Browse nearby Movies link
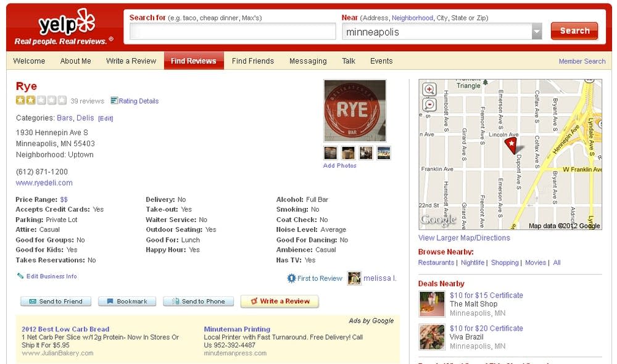This screenshot has width=617, height=364. pos(536,262)
